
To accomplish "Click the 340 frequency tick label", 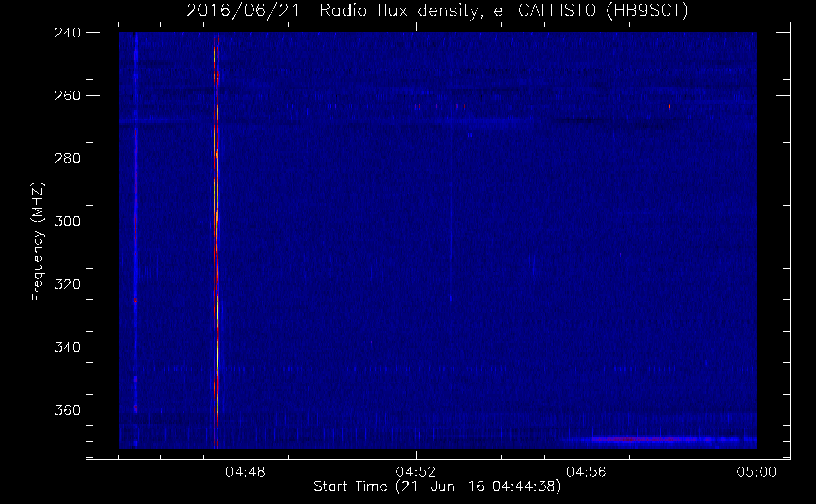I will (x=68, y=347).
